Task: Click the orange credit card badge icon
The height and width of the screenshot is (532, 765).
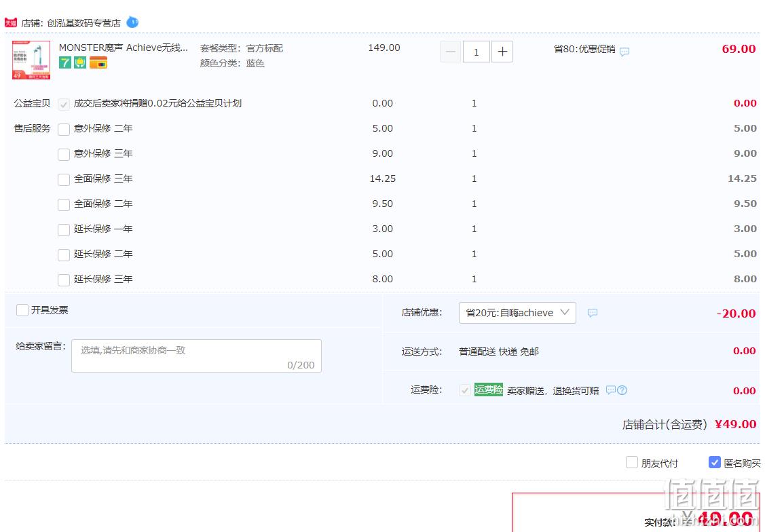Action: [98, 62]
